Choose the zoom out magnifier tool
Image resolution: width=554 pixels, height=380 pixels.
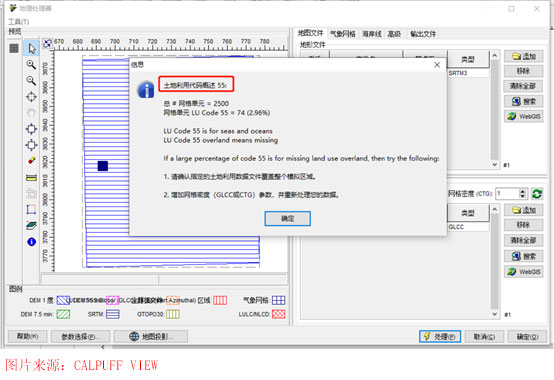click(x=31, y=81)
